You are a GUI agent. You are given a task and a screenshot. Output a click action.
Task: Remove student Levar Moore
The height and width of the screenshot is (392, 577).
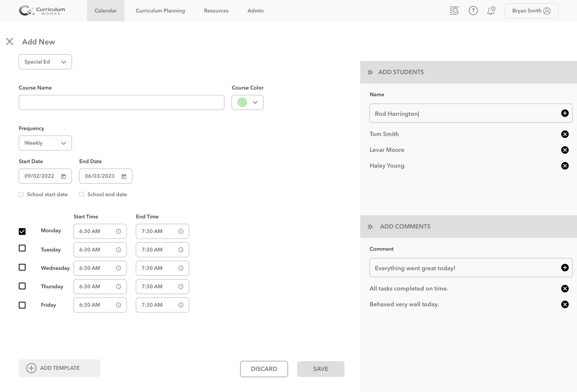(565, 150)
